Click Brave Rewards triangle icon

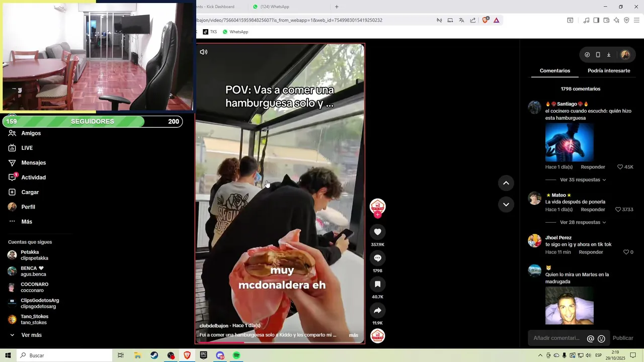pos(496,20)
